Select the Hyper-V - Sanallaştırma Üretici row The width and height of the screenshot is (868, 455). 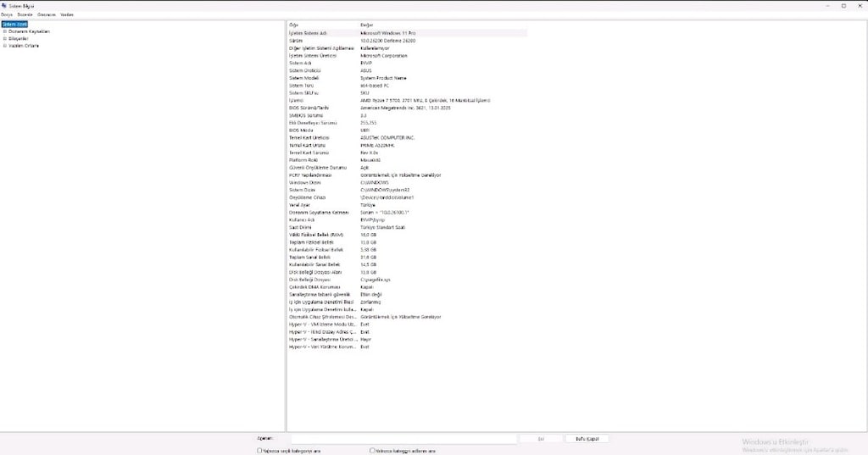407,339
